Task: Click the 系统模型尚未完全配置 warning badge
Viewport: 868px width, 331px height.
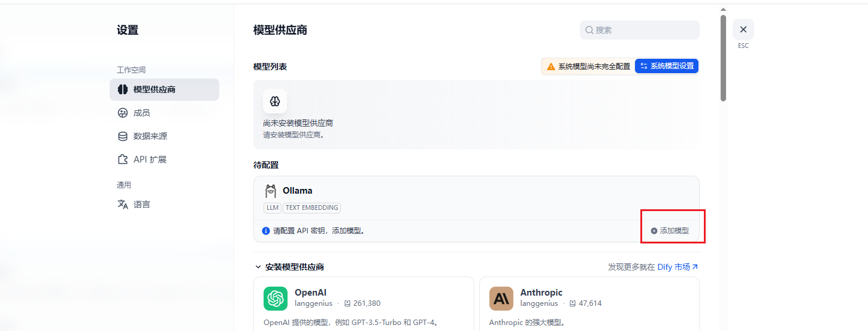Action: click(588, 66)
